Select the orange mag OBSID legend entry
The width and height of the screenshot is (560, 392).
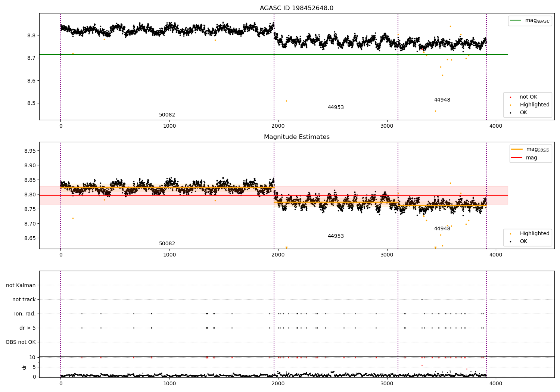530,149
